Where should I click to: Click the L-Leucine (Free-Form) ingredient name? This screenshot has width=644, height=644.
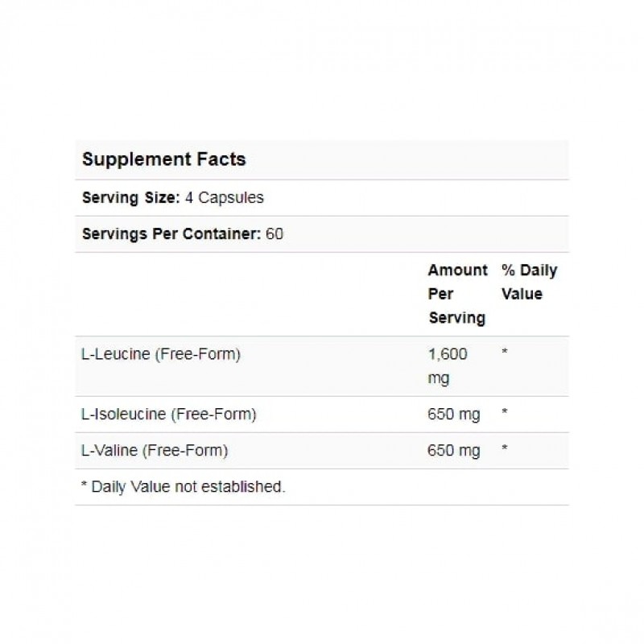pyautogui.click(x=162, y=354)
